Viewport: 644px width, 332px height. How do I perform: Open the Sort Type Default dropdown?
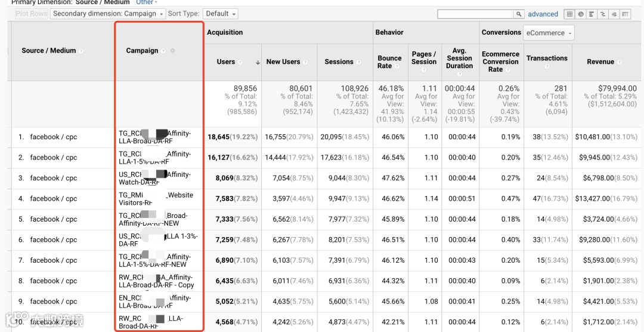pyautogui.click(x=221, y=14)
